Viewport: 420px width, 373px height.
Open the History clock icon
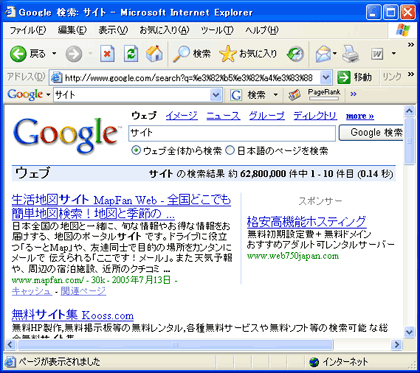(295, 54)
